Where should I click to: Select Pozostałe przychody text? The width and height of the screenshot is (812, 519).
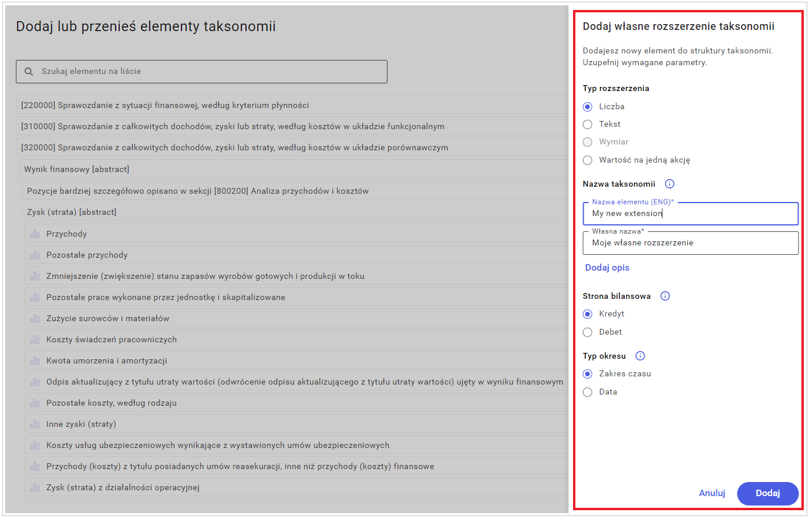coord(87,255)
